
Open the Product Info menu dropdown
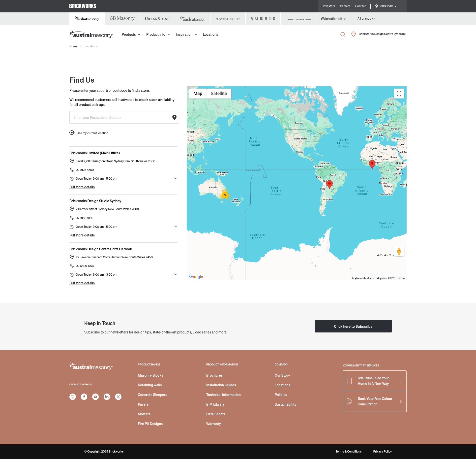[158, 34]
